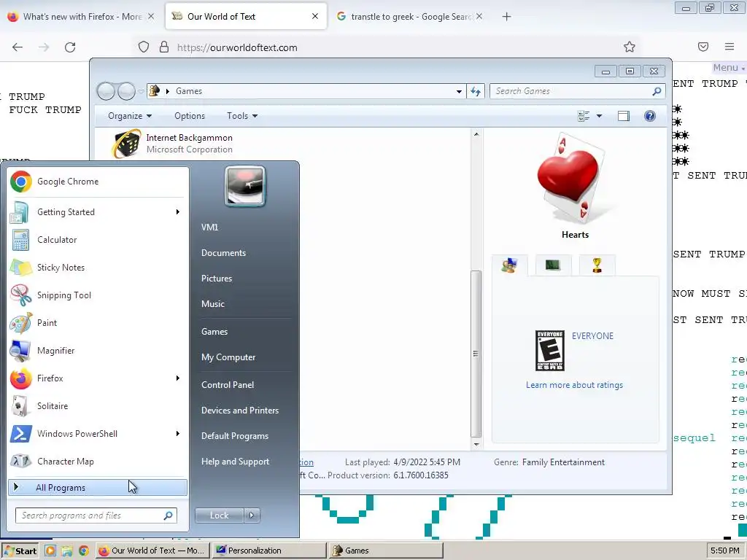Image resolution: width=747 pixels, height=560 pixels.
Task: Switch to Personalization taskbar window
Action: click(x=268, y=551)
